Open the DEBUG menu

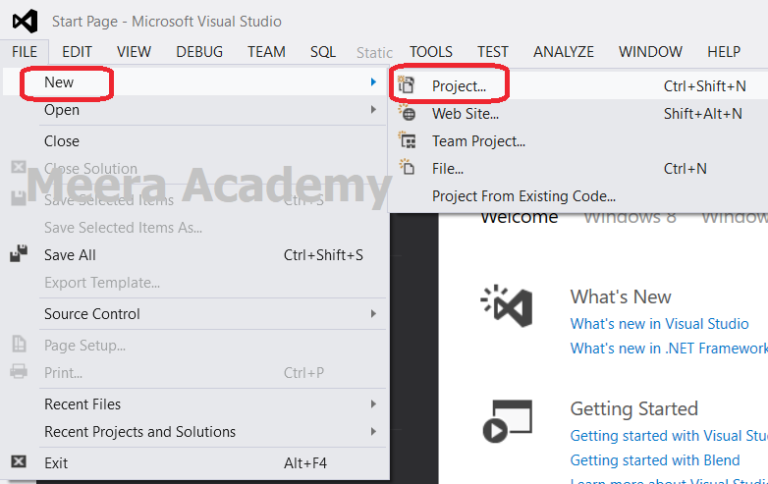[x=199, y=52]
